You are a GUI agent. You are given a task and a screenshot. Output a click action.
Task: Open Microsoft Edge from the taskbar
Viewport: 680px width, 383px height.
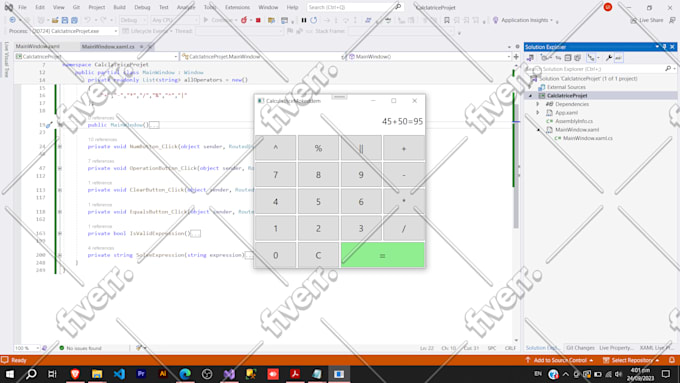(185, 374)
